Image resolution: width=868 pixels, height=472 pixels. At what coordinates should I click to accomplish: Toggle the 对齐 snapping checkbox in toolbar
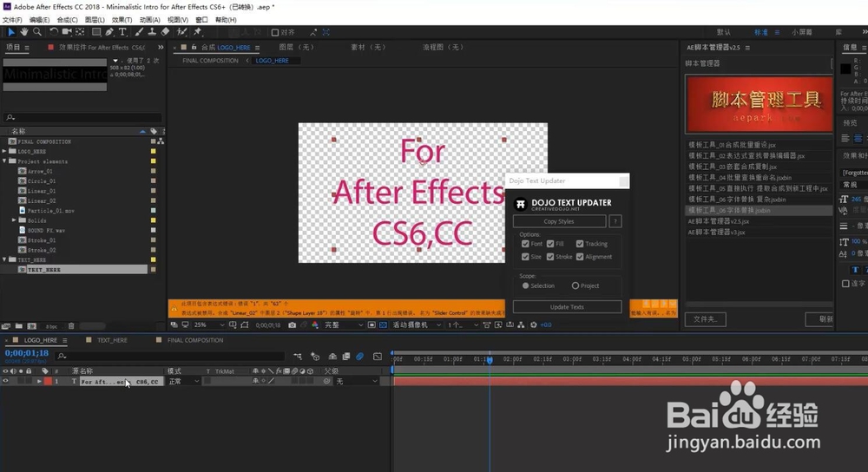(x=274, y=33)
